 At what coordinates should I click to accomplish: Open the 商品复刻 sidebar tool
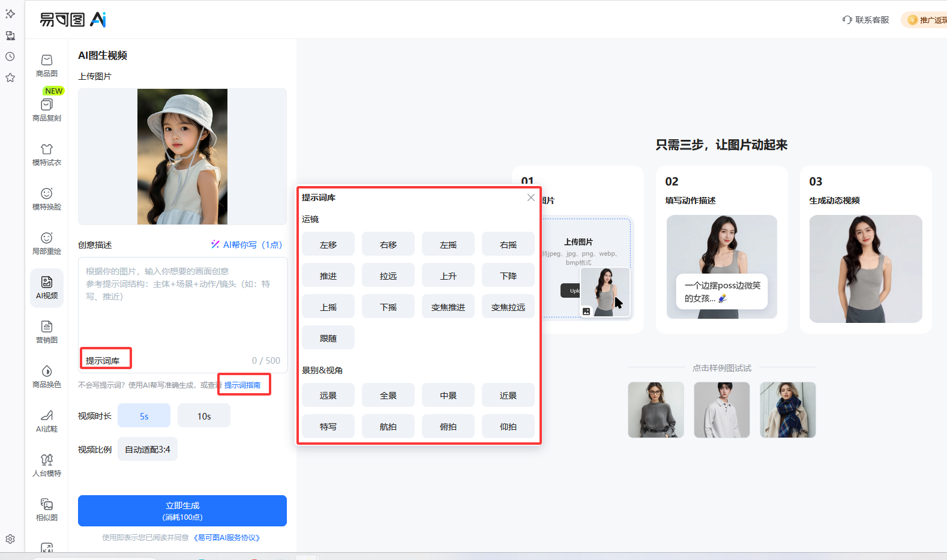(x=47, y=110)
